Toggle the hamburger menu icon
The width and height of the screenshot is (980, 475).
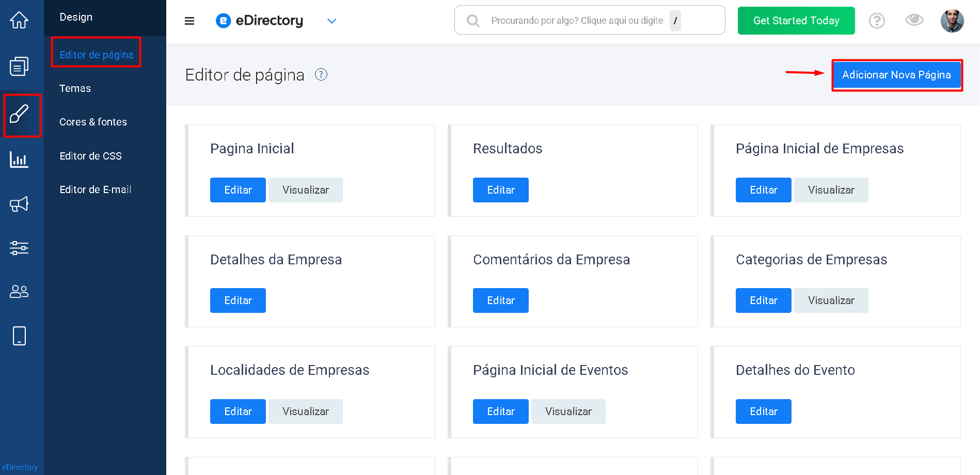click(x=189, y=21)
